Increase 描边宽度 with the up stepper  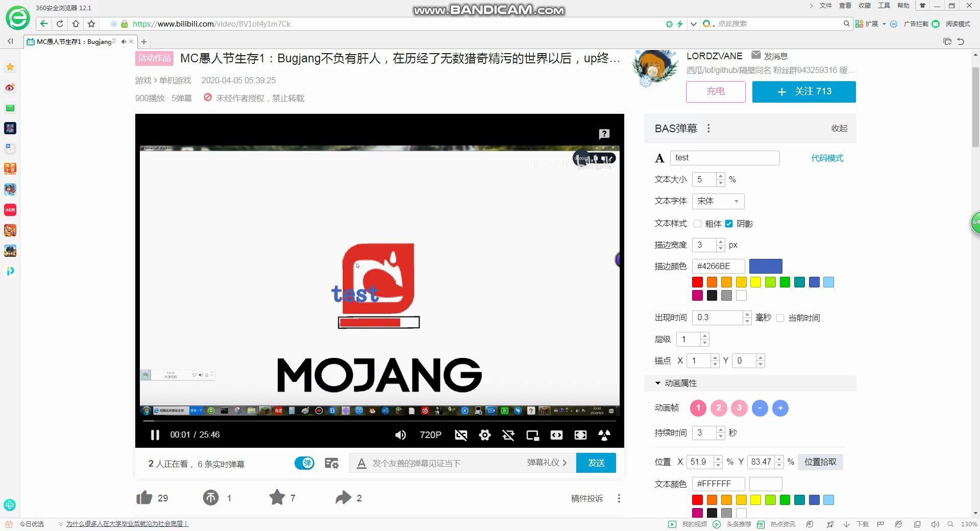click(x=721, y=242)
